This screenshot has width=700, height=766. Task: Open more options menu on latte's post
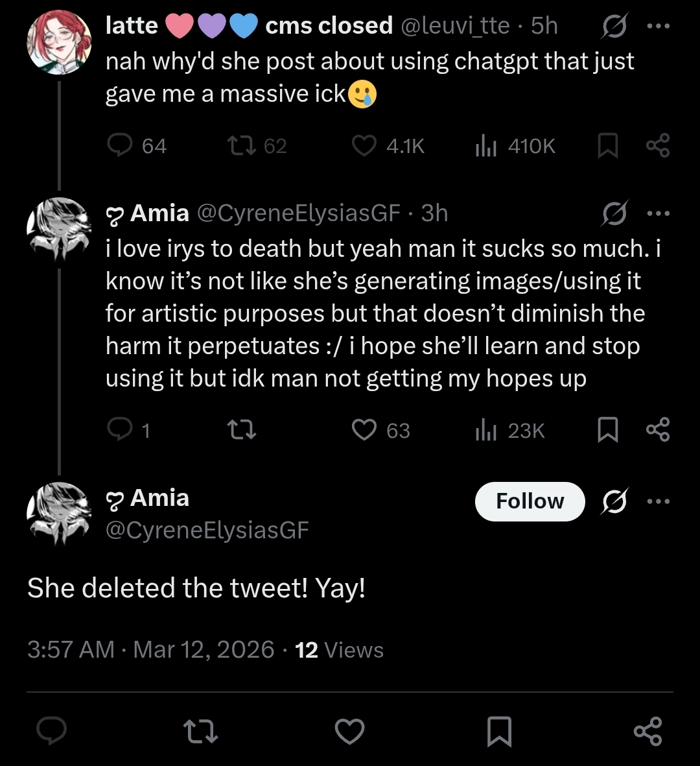(658, 26)
